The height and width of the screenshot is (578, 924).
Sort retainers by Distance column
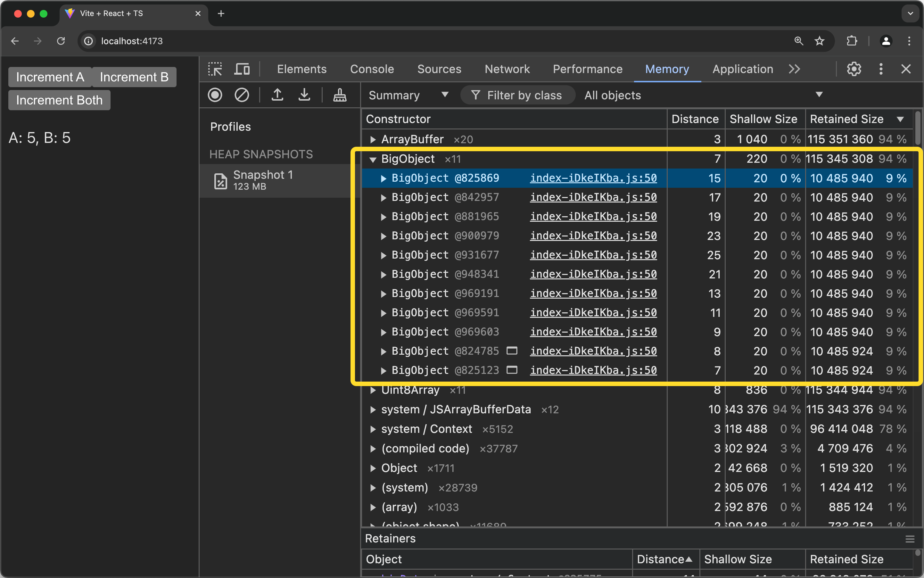pos(665,560)
